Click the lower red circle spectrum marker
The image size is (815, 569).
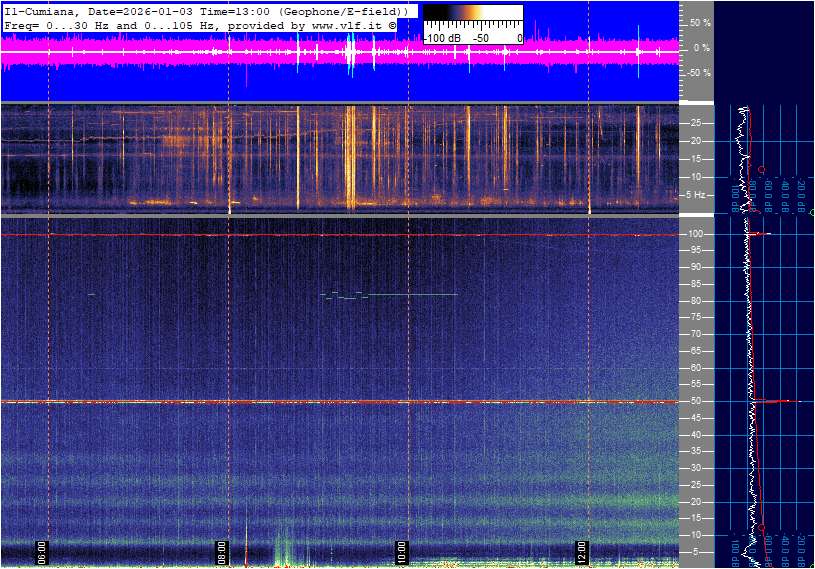click(762, 527)
